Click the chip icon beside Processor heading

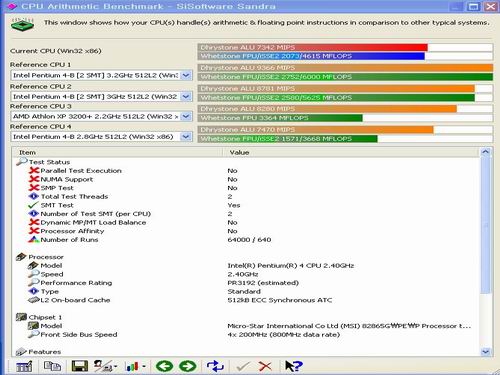tap(21, 257)
